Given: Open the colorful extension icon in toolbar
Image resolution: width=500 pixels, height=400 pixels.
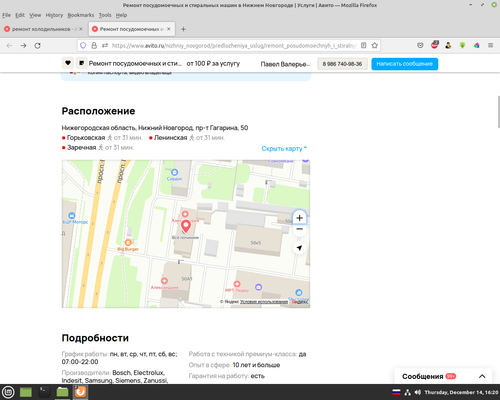Looking at the screenshot, I should coord(477,46).
